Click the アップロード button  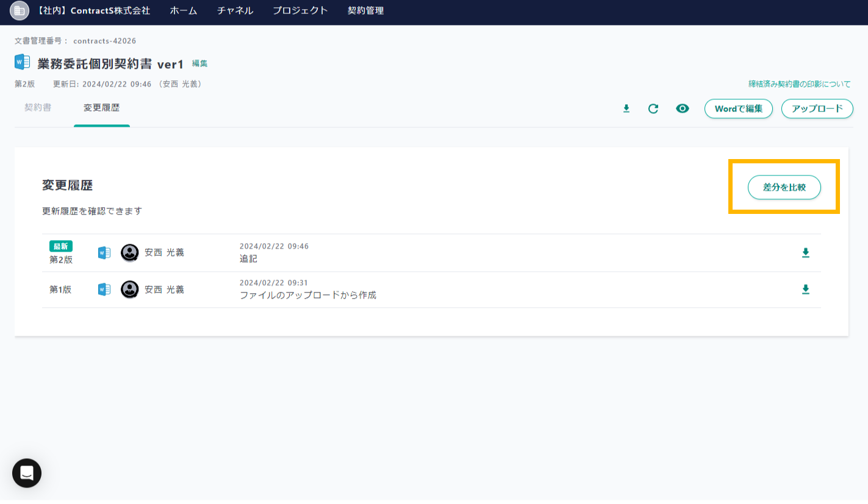[817, 108]
